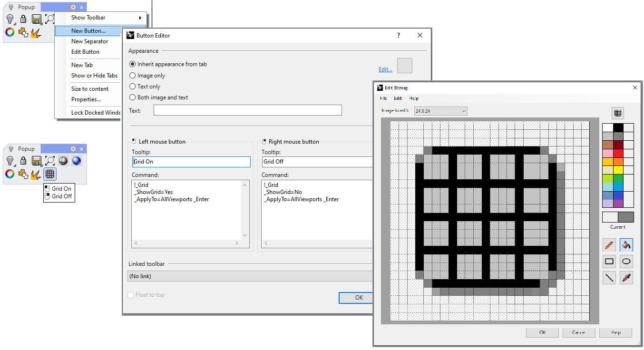Click the floppy disk save icon in Popup toolbar with the grid button
The image size is (644, 350).
click(37, 161)
